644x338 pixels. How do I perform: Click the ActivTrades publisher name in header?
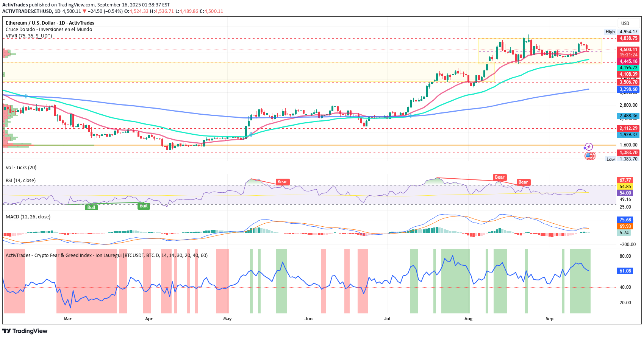point(15,5)
